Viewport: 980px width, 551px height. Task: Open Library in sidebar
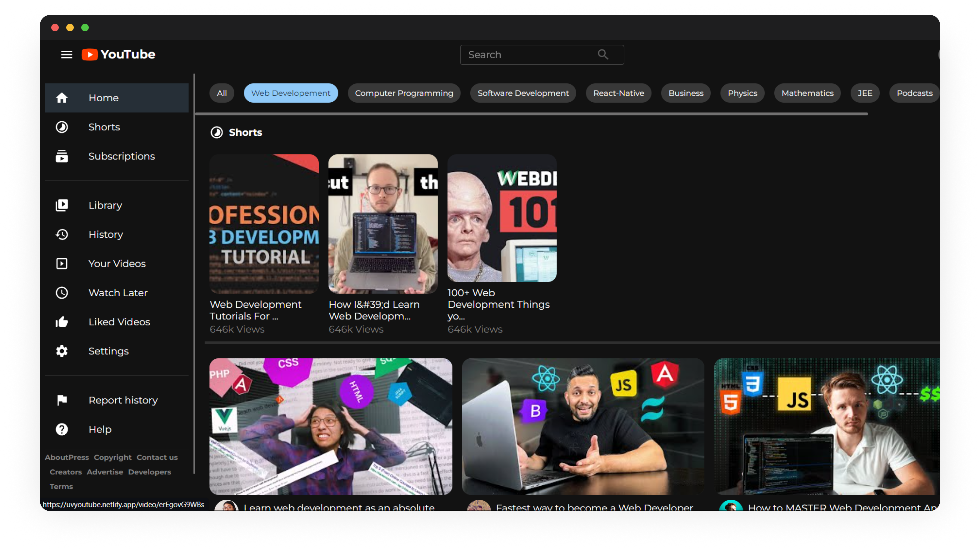point(117,205)
